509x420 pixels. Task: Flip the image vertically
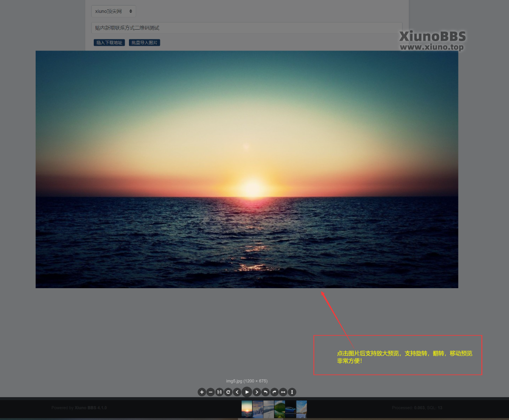292,392
